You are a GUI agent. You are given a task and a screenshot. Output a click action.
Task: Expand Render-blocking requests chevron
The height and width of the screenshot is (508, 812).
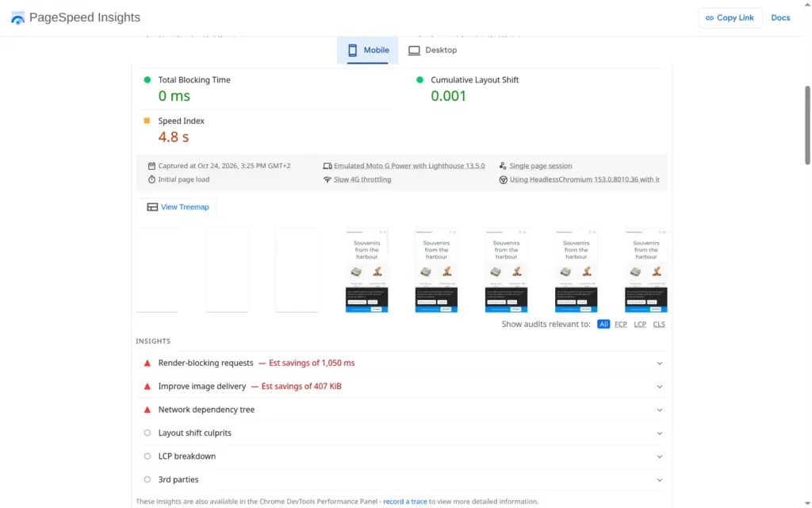[x=659, y=364]
